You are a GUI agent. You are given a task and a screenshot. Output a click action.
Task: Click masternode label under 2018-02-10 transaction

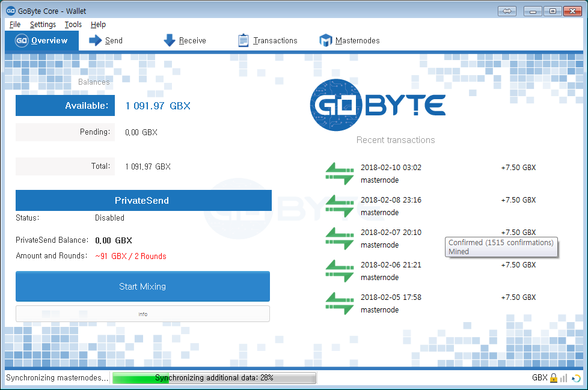(379, 180)
